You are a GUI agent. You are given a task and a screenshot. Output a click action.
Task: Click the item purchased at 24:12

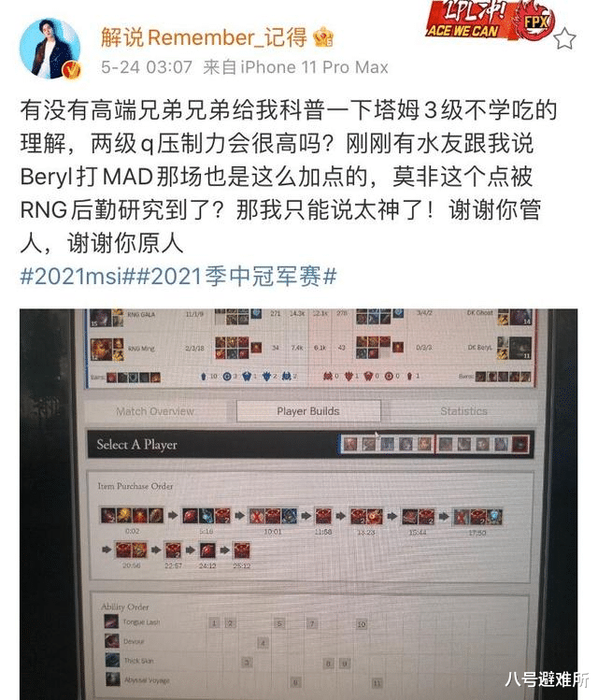tap(207, 550)
